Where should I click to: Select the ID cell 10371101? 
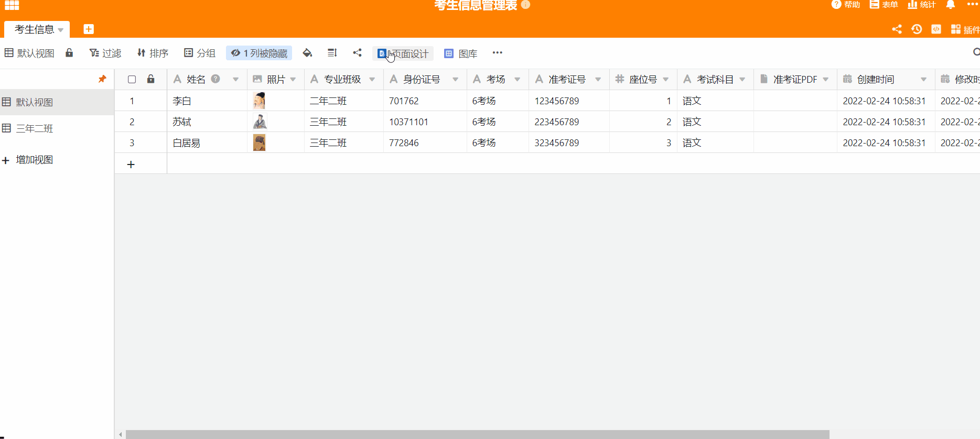pyautogui.click(x=425, y=122)
